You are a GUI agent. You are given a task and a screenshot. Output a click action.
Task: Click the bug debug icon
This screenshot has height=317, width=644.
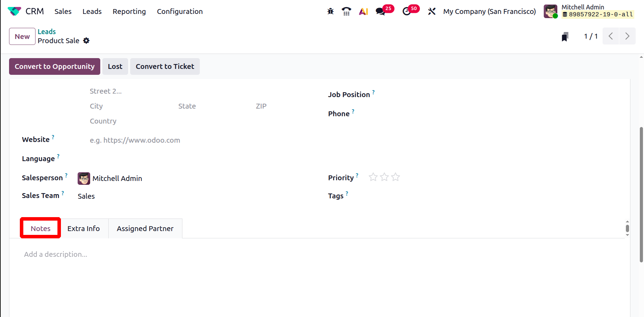pos(330,11)
